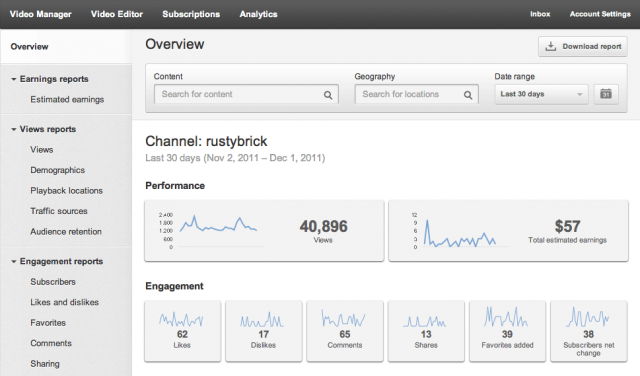The height and width of the screenshot is (376, 640).
Task: Click the geography search magnifier icon
Action: pyautogui.click(x=468, y=95)
